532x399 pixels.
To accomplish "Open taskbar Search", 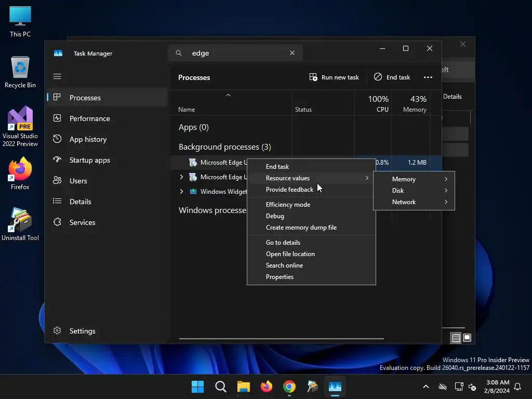I will click(220, 387).
